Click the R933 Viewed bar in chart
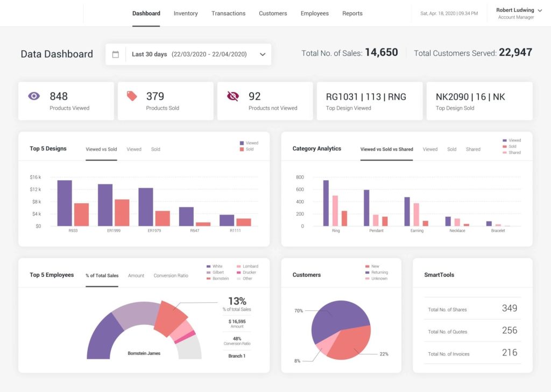 (x=65, y=203)
